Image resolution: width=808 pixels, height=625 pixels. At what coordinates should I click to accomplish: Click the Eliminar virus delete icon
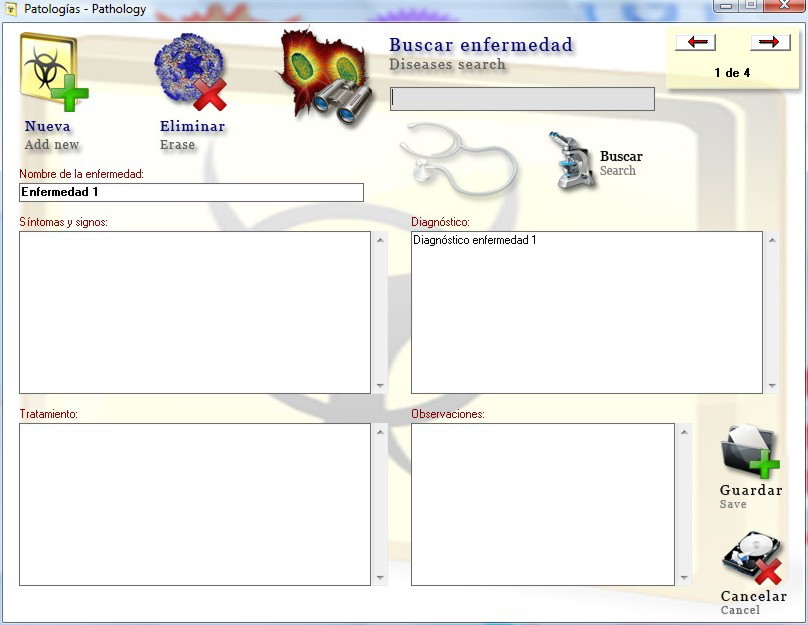[191, 72]
